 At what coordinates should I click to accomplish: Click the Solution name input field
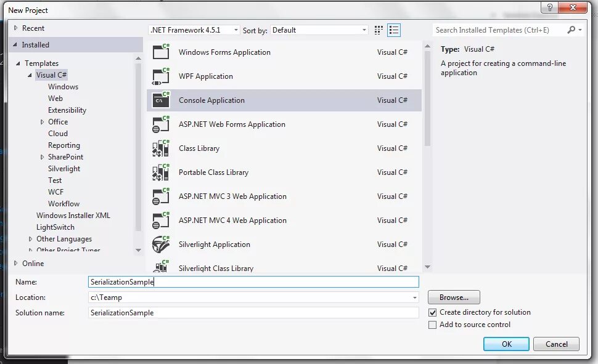253,312
